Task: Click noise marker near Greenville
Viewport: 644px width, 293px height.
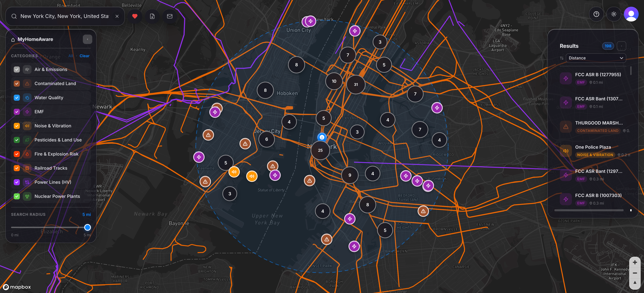Action: [x=234, y=172]
